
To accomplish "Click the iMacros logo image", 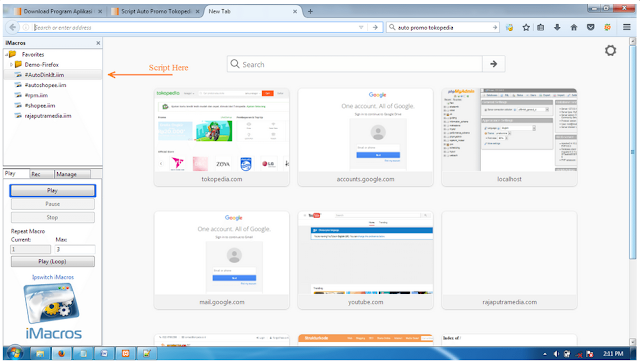I will 53,312.
